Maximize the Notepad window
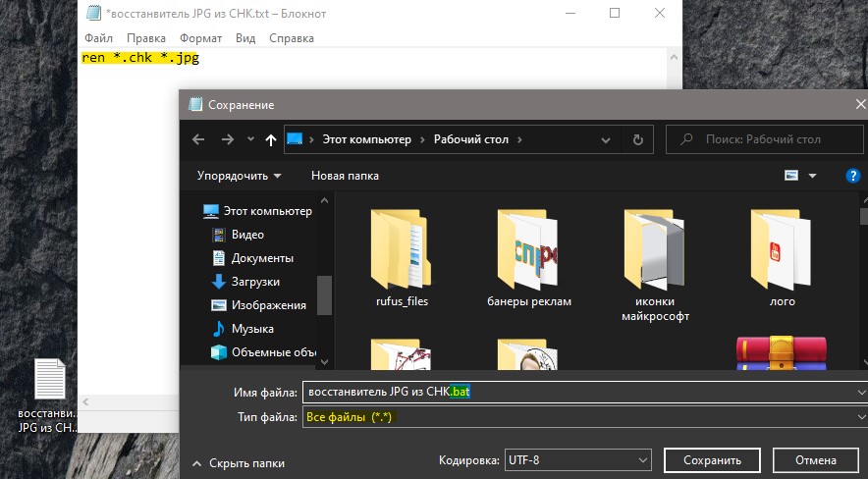This screenshot has width=868, height=479. [615, 13]
